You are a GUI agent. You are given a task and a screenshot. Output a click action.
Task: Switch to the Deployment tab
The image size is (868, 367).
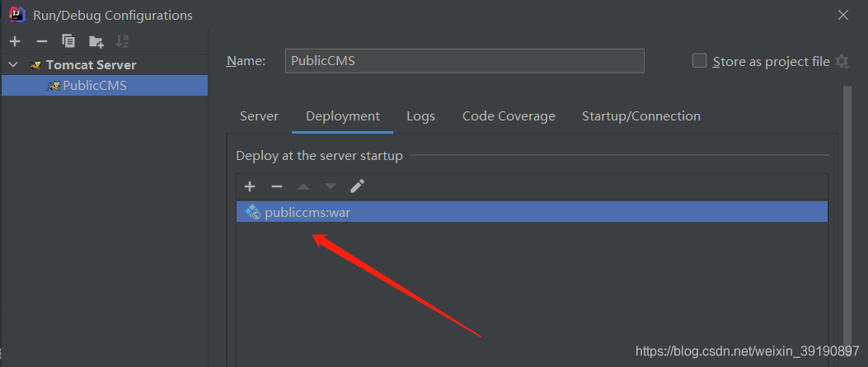[343, 116]
